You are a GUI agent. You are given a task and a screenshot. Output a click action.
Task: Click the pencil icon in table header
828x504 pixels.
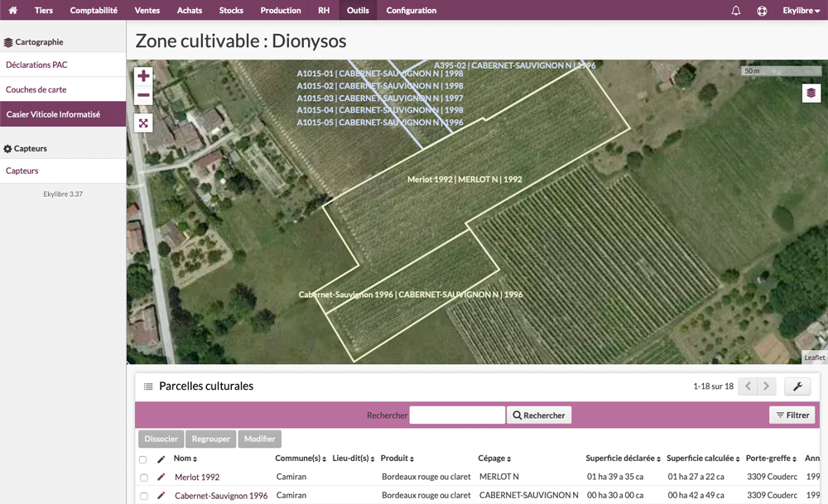click(161, 459)
